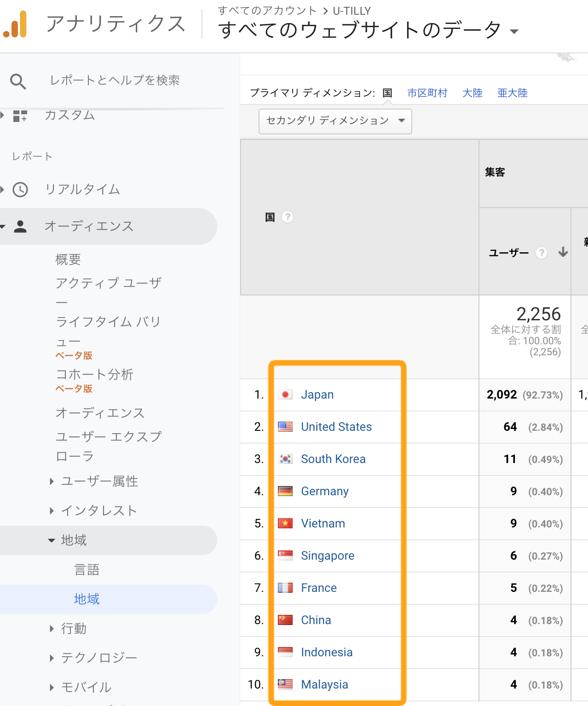Select 国 primary dimension

(x=388, y=93)
